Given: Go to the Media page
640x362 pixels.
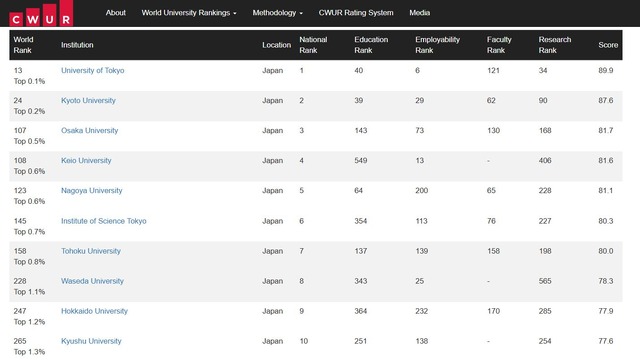Looking at the screenshot, I should click(x=420, y=13).
